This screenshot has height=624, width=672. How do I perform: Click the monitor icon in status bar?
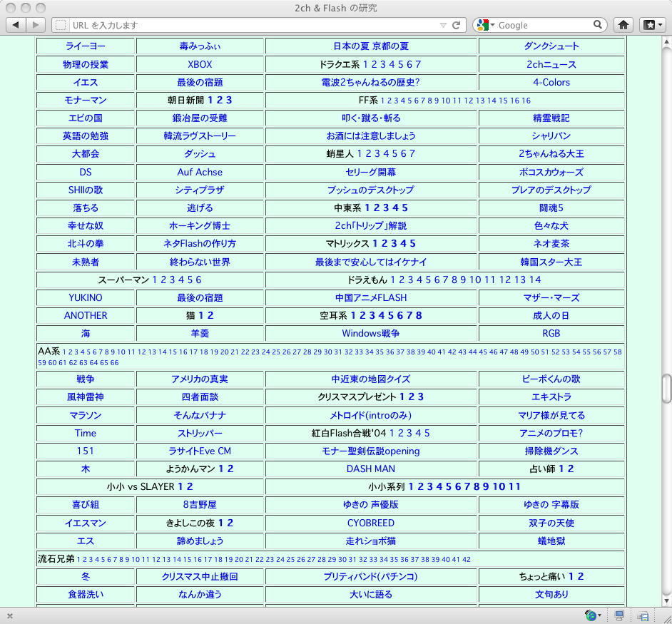click(619, 615)
